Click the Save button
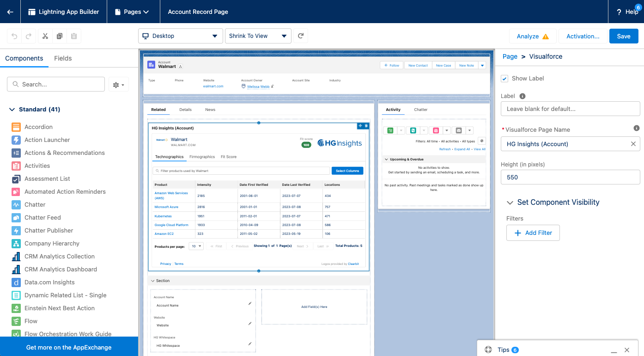Image resolution: width=644 pixels, height=356 pixels. point(623,36)
